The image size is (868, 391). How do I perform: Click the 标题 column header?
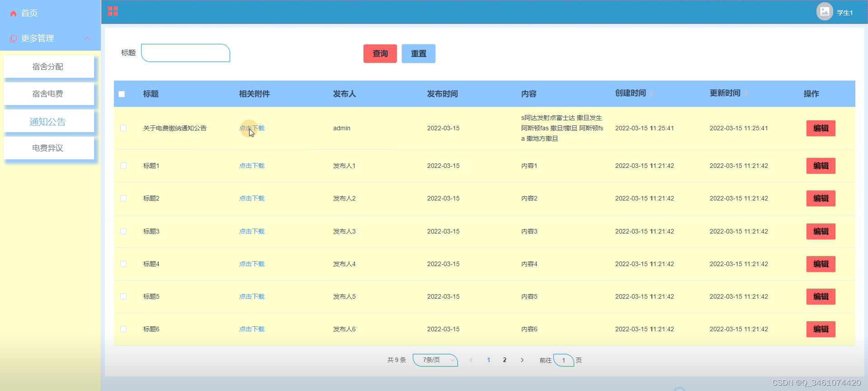151,94
